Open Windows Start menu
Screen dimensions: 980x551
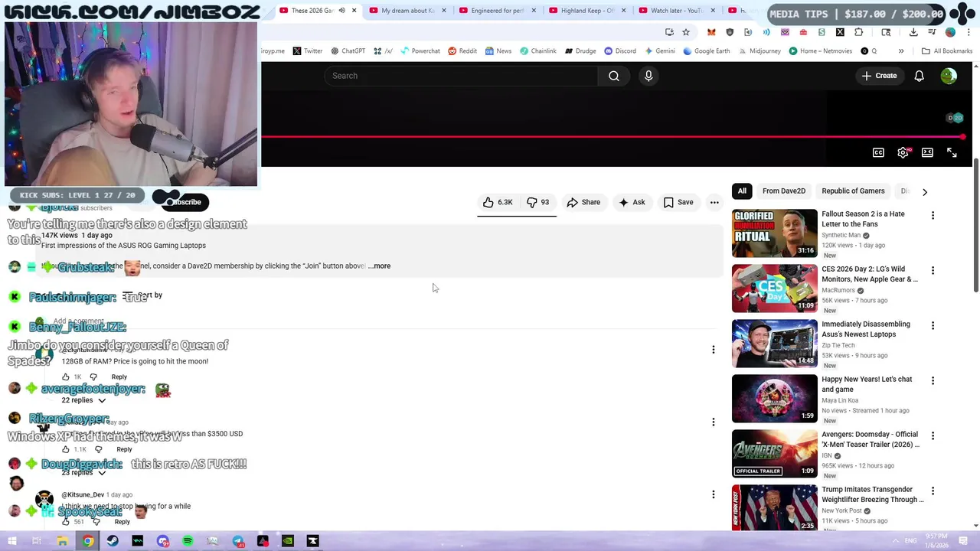(x=12, y=541)
